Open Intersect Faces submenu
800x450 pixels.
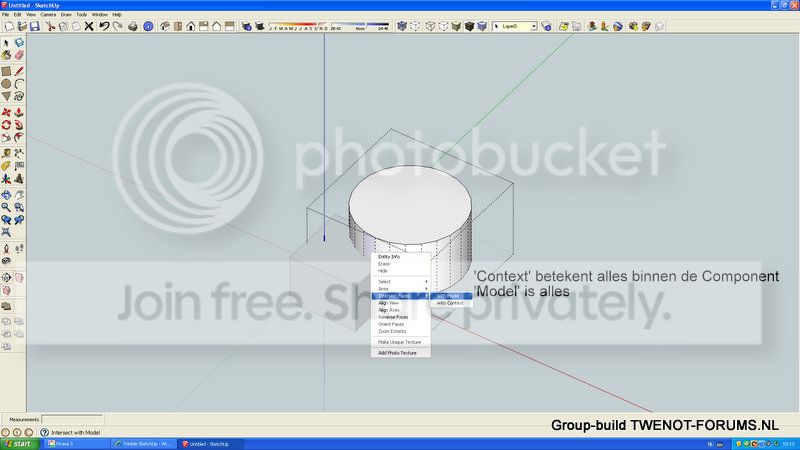pyautogui.click(x=401, y=296)
